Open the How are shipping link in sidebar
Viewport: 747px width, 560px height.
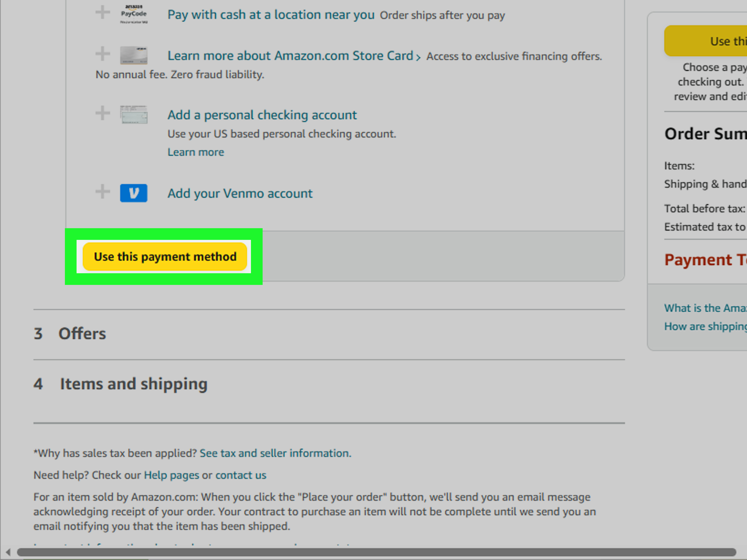[x=705, y=327]
